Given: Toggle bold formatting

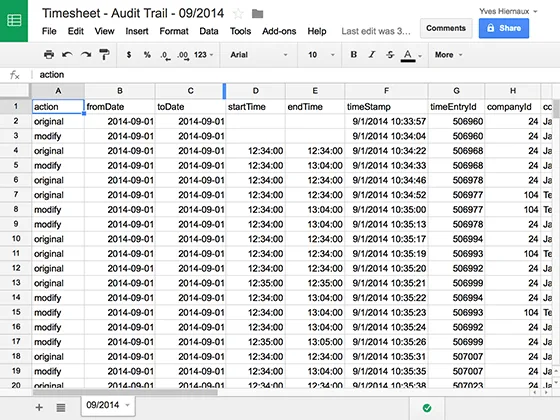Looking at the screenshot, I should click(x=354, y=55).
